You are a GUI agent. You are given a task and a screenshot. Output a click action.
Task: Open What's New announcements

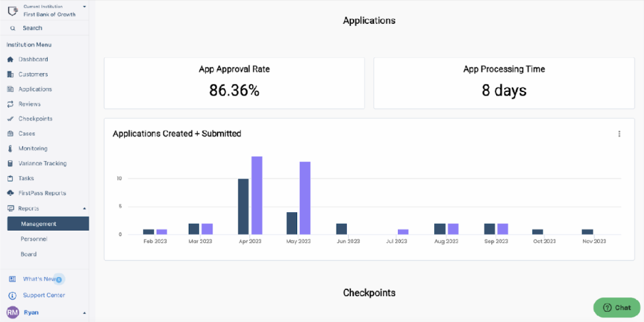point(40,279)
